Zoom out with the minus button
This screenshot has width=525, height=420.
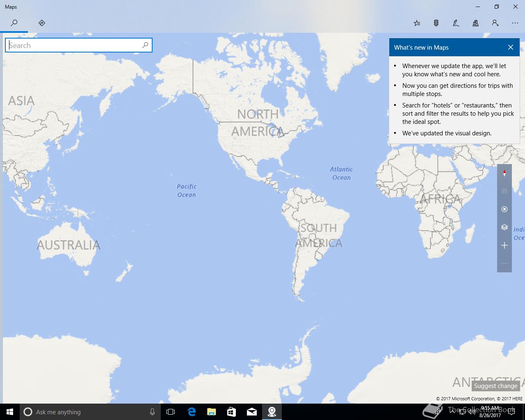[x=504, y=263]
